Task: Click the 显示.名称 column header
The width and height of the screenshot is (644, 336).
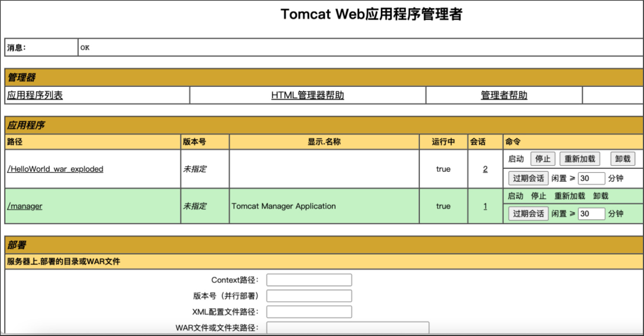Action: [324, 142]
